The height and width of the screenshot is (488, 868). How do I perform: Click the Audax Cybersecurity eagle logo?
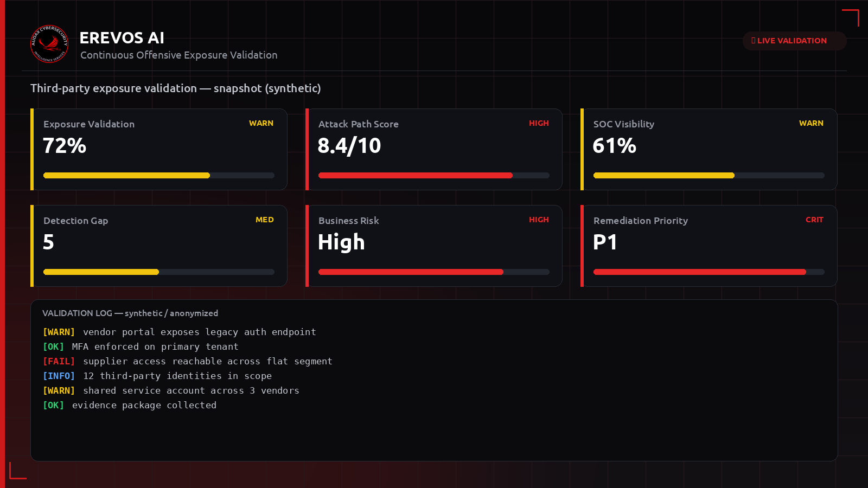point(49,44)
